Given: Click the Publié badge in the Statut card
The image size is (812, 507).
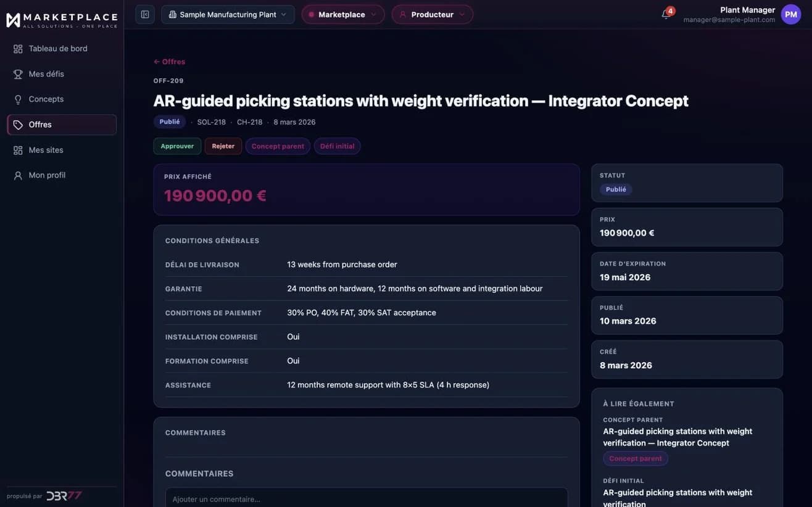Looking at the screenshot, I should click(616, 189).
